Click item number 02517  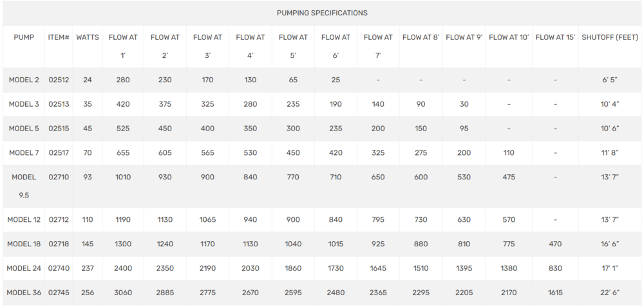coord(59,153)
